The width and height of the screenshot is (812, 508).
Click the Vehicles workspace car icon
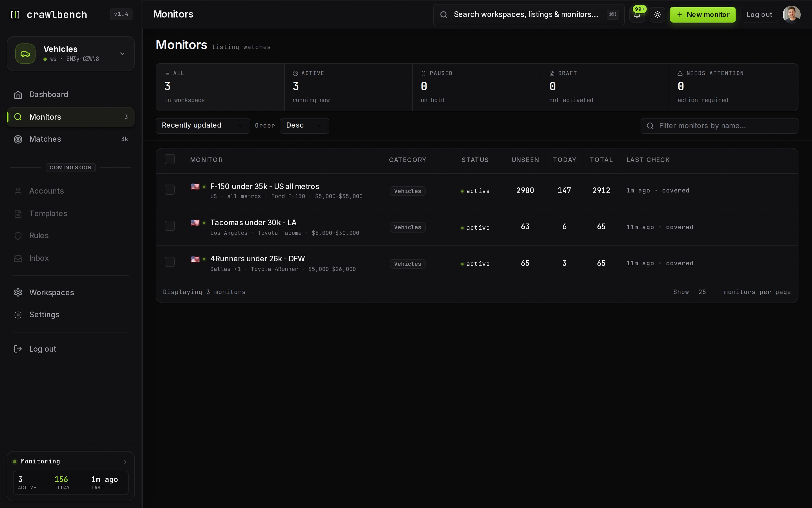click(25, 54)
